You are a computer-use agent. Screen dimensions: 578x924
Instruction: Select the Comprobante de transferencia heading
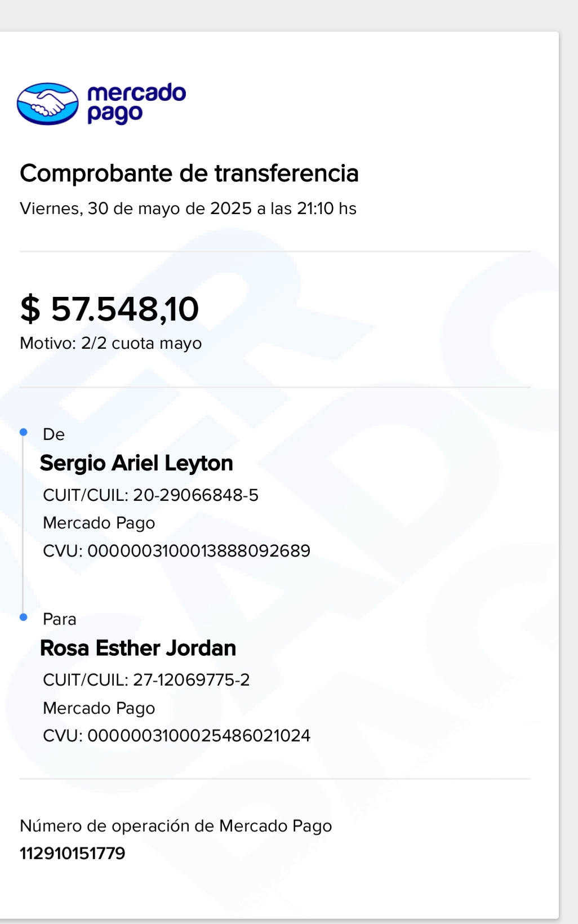tap(189, 174)
